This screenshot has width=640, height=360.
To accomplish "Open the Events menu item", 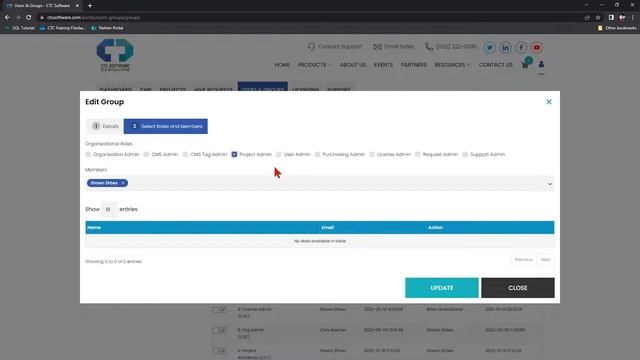I will coord(383,65).
